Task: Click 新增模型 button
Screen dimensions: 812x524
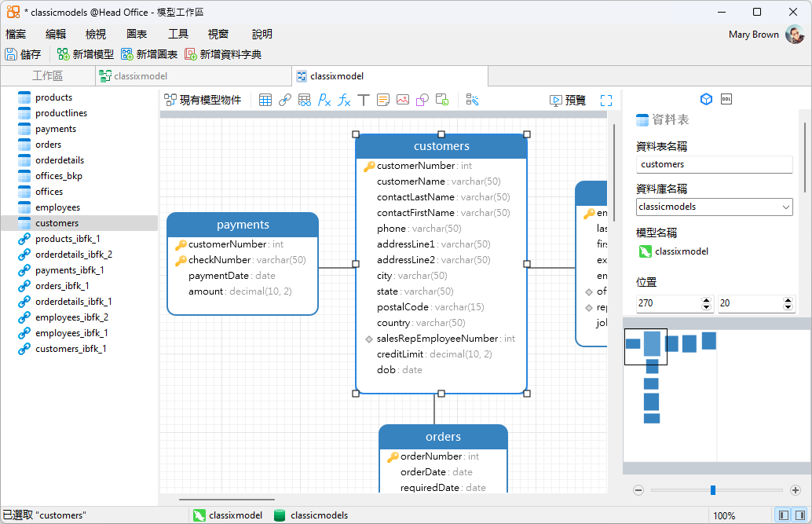Action: click(x=86, y=54)
